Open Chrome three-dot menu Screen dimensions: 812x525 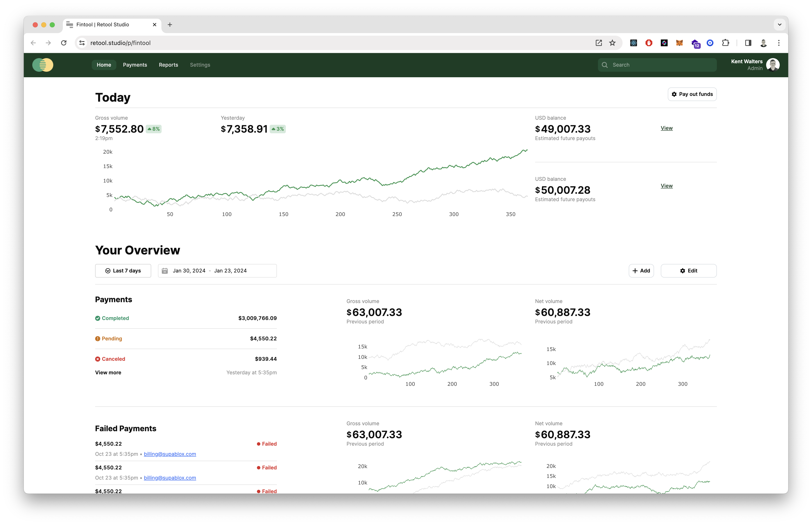(779, 43)
